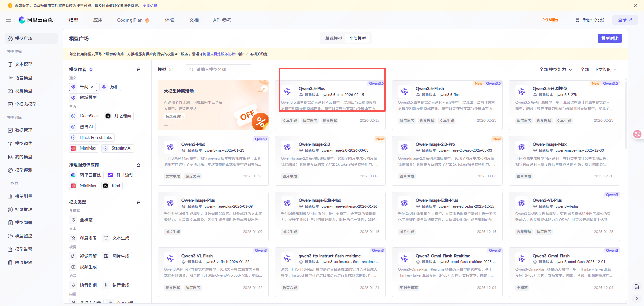
Task: Open the hamburger navigation menu
Action: (8, 20)
